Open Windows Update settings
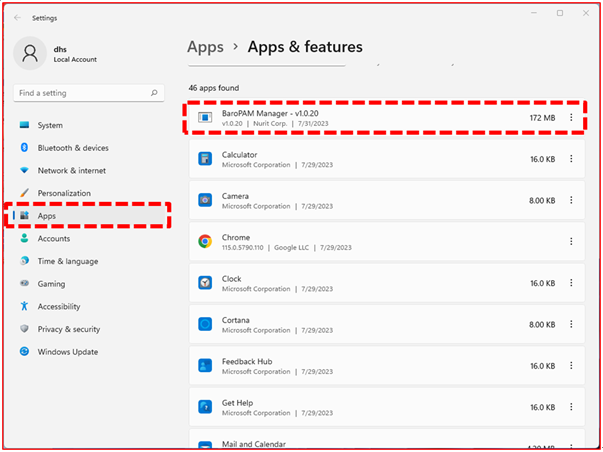 (x=89, y=352)
